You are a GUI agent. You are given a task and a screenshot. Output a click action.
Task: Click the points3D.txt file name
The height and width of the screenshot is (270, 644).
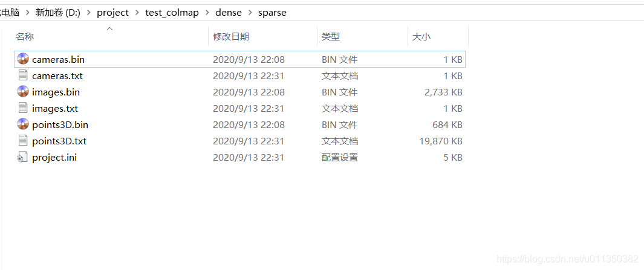point(59,141)
